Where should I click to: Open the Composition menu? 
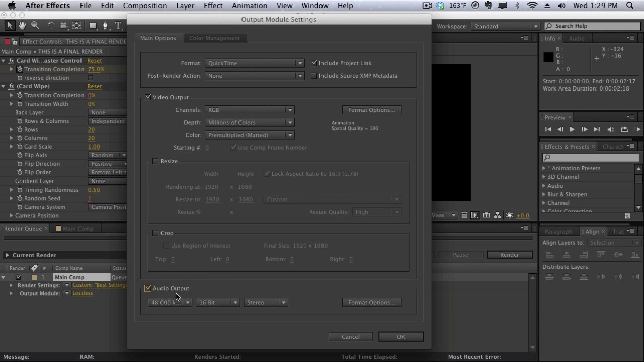pyautogui.click(x=145, y=6)
